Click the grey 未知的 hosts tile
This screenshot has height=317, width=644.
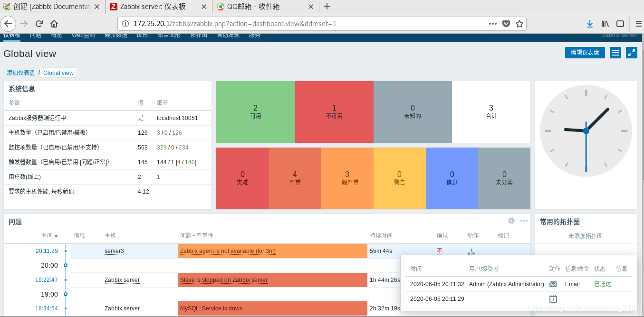413,112
